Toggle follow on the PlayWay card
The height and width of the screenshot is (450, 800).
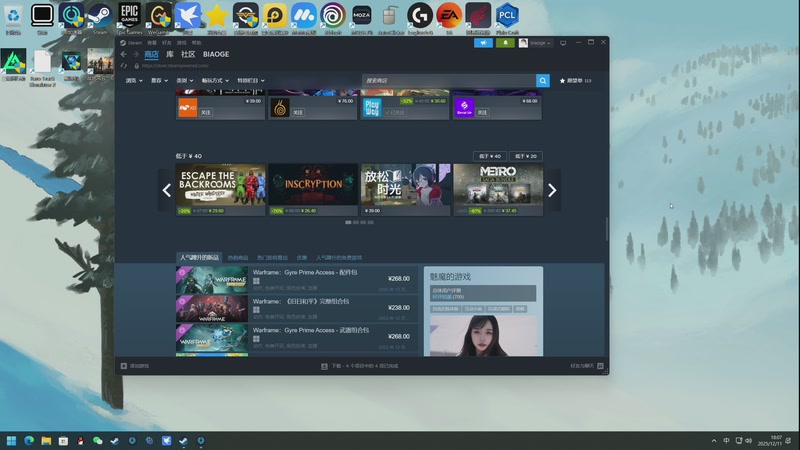(395, 112)
